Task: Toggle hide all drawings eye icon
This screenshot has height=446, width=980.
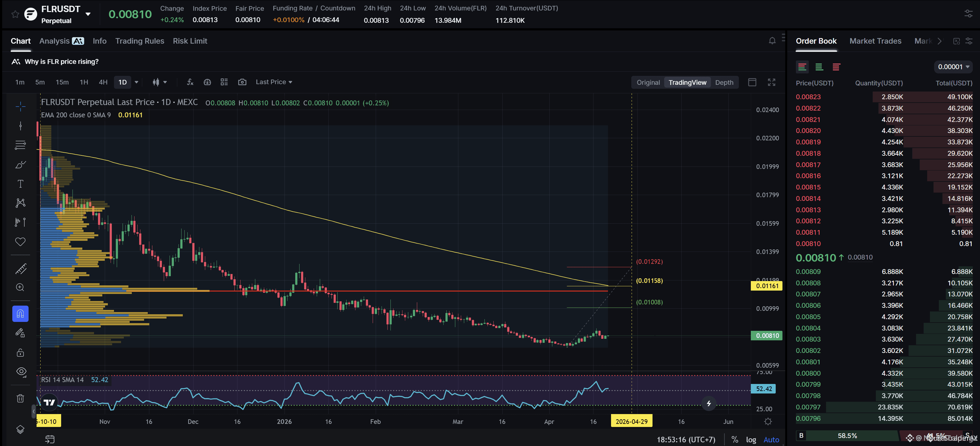Action: pyautogui.click(x=21, y=372)
